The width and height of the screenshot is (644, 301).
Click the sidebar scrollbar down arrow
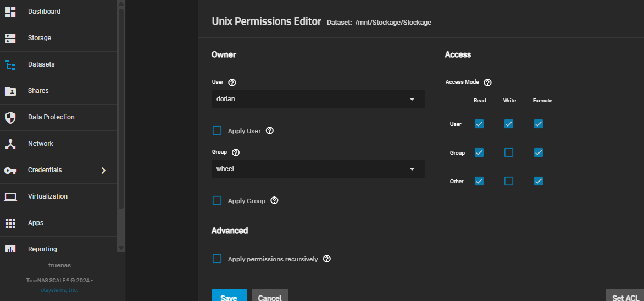point(121,248)
